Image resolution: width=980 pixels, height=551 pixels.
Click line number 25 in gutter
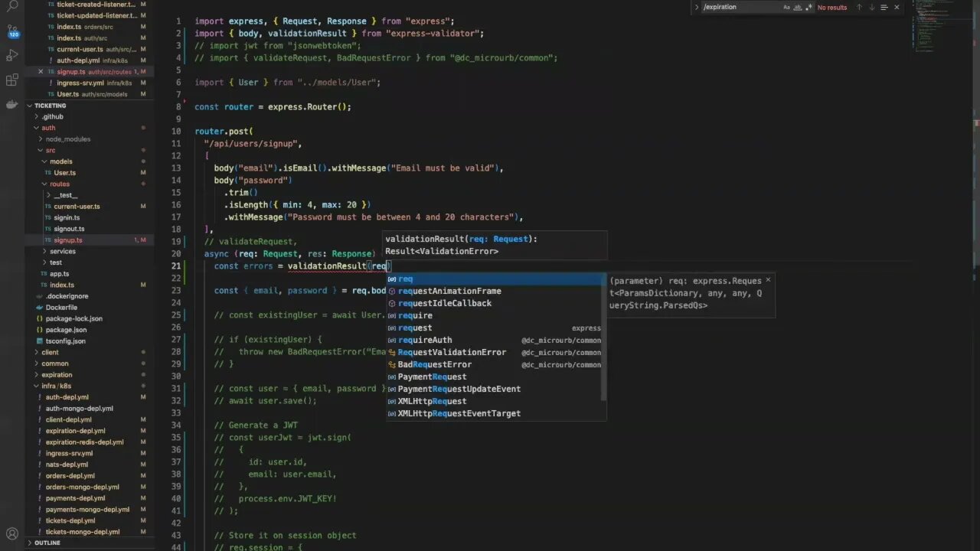176,315
